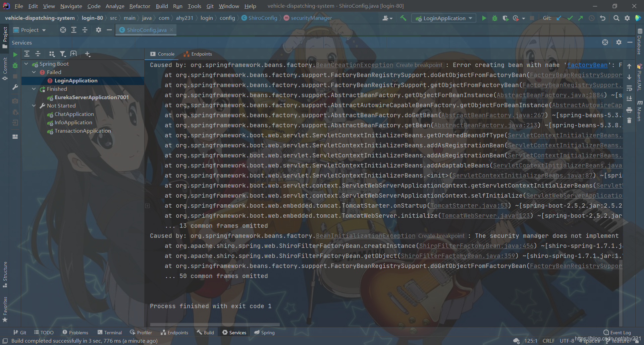Open the profiler run icon
Screen dimensions: 644x345
click(516, 18)
